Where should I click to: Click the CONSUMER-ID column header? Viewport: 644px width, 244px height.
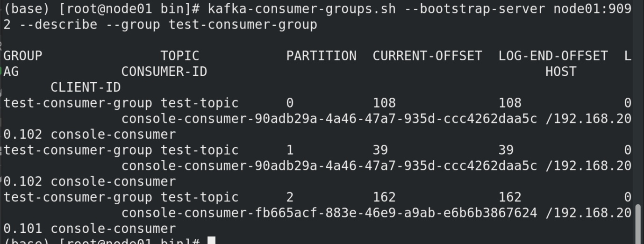164,72
